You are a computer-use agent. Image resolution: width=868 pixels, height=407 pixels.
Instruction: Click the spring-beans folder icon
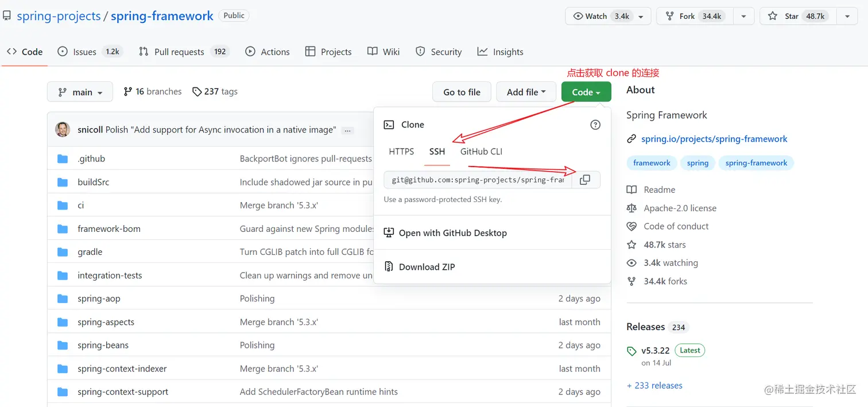(x=63, y=345)
